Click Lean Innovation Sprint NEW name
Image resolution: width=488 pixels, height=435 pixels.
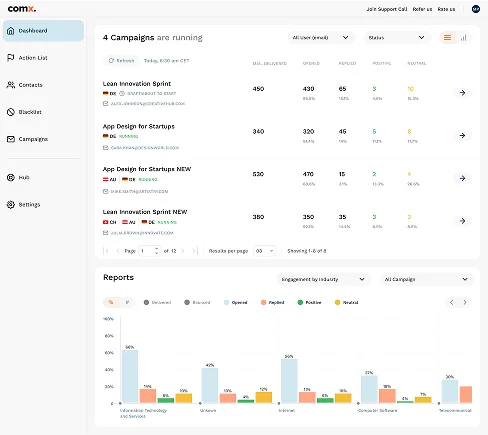(x=145, y=212)
